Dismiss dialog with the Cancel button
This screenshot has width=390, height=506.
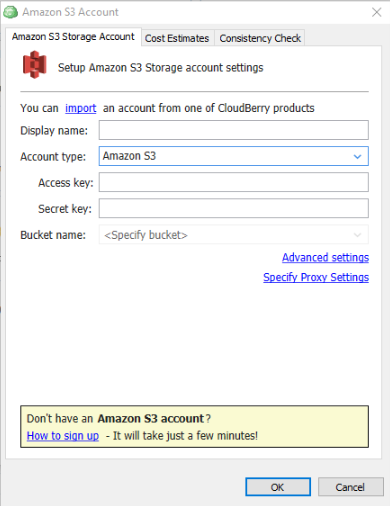(x=351, y=487)
